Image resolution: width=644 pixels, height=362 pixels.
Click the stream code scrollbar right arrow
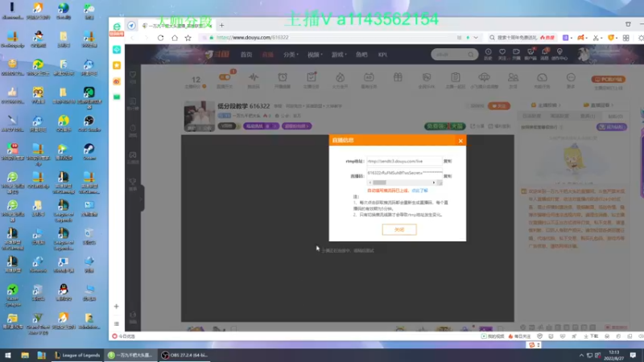pyautogui.click(x=434, y=183)
